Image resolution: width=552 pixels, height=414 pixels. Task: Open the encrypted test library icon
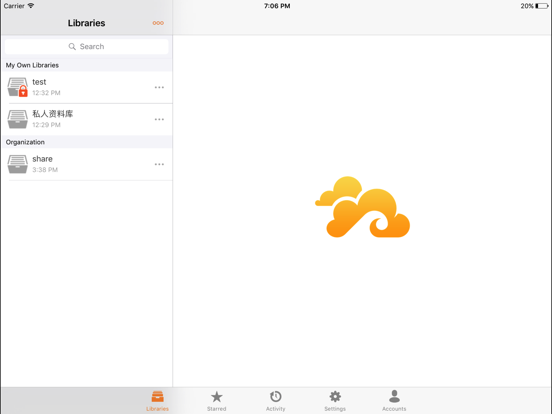(18, 87)
